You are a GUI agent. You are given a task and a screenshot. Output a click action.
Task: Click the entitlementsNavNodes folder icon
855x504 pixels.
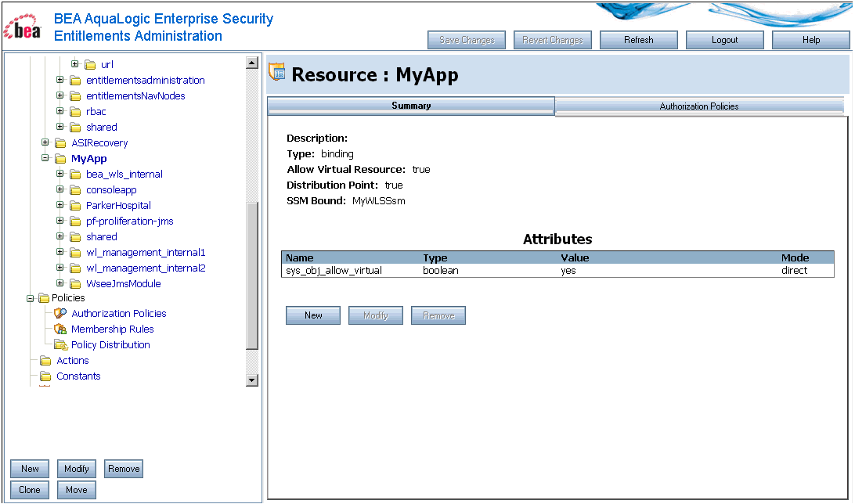75,96
